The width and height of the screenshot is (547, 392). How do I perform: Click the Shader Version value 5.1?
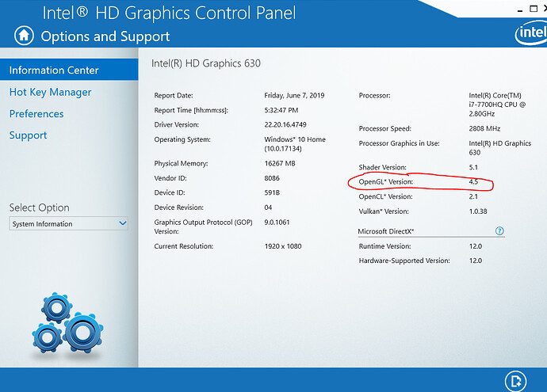click(473, 167)
